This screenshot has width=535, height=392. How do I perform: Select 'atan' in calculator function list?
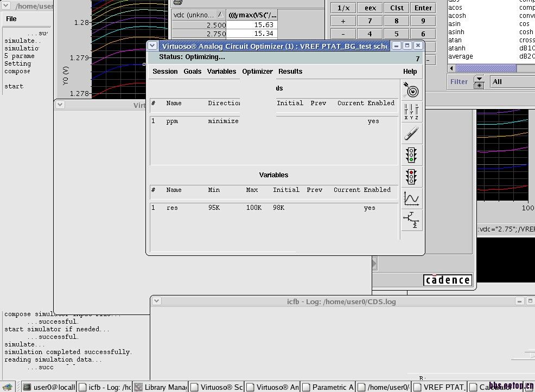click(455, 40)
